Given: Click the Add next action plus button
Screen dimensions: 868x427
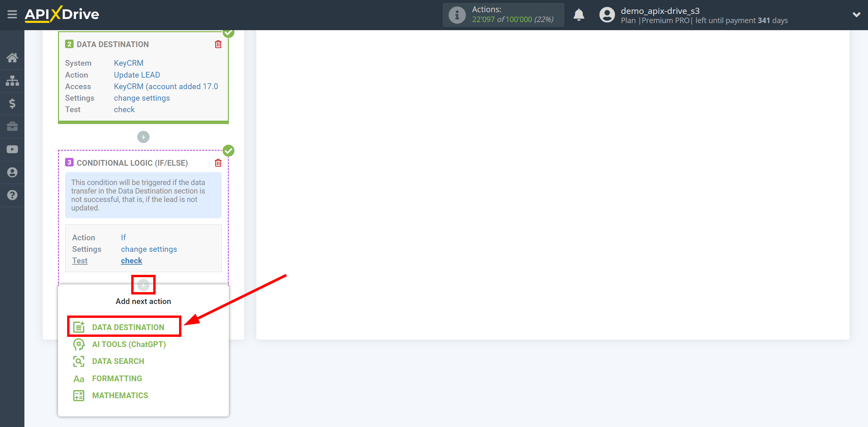Looking at the screenshot, I should point(143,284).
